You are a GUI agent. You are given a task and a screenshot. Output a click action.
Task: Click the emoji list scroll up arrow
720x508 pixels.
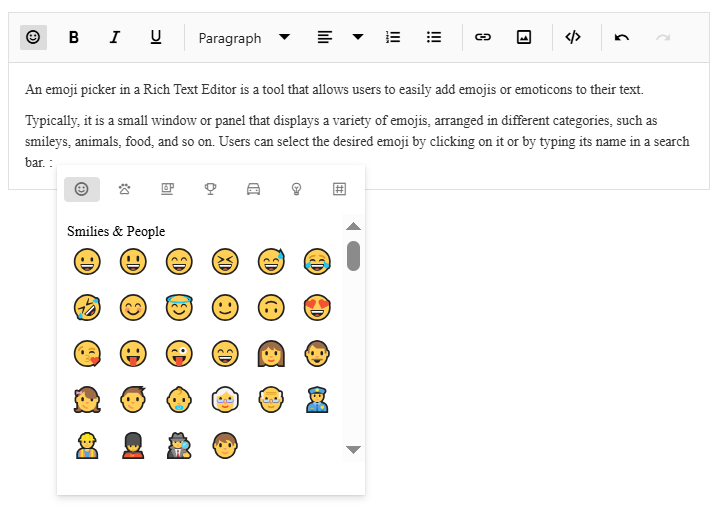coord(353,226)
